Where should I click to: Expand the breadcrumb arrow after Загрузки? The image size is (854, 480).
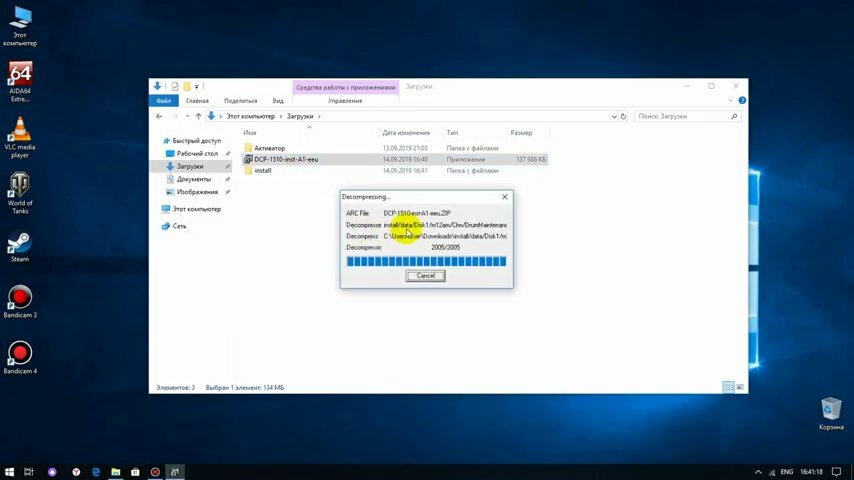coord(319,116)
